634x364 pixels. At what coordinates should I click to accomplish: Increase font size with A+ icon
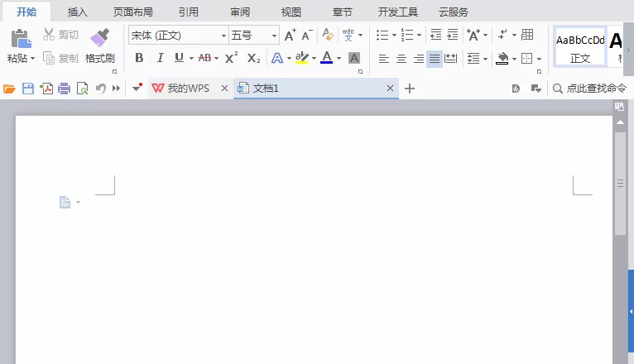(291, 35)
